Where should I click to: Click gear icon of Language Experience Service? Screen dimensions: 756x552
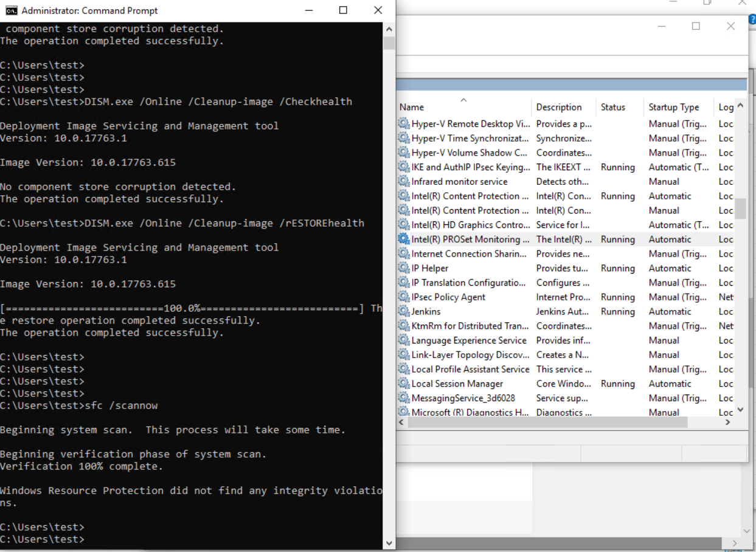403,340
